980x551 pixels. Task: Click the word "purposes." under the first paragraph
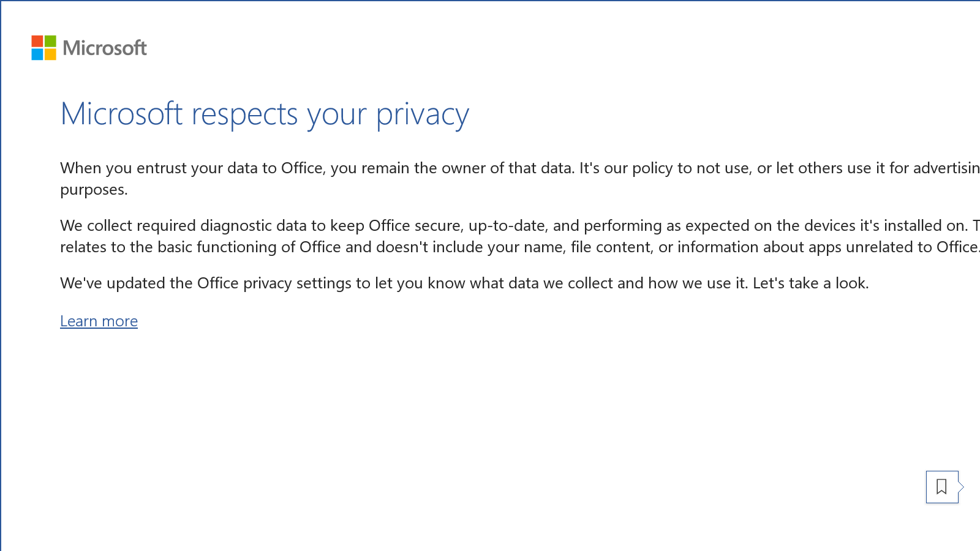pos(94,190)
